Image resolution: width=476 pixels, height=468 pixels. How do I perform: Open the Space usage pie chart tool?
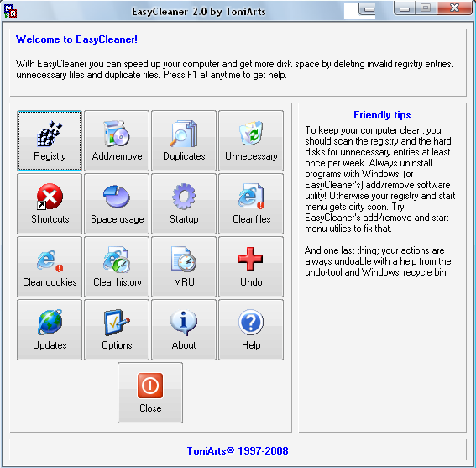tap(117, 203)
